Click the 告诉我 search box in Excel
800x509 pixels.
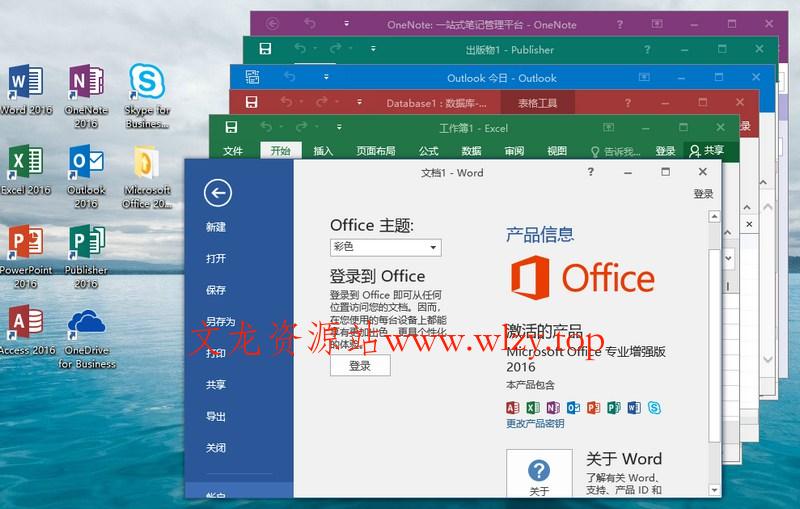615,151
